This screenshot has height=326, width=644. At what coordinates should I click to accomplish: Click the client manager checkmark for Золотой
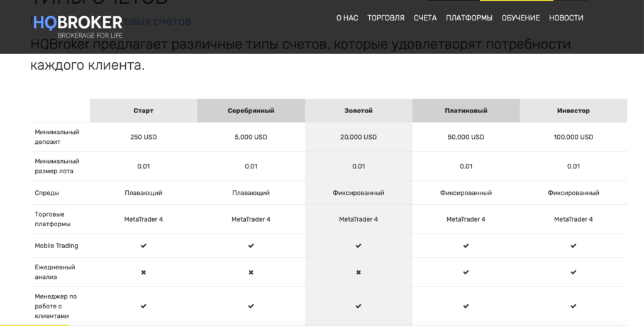click(358, 306)
